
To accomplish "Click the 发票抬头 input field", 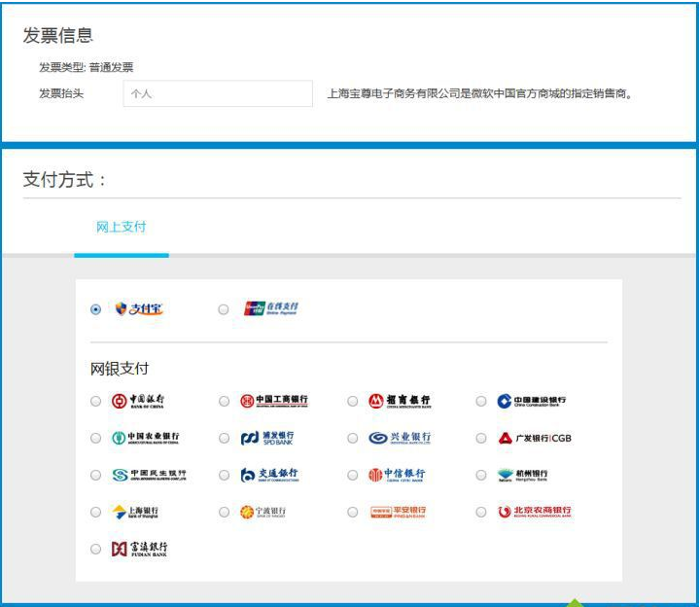I will coord(218,94).
